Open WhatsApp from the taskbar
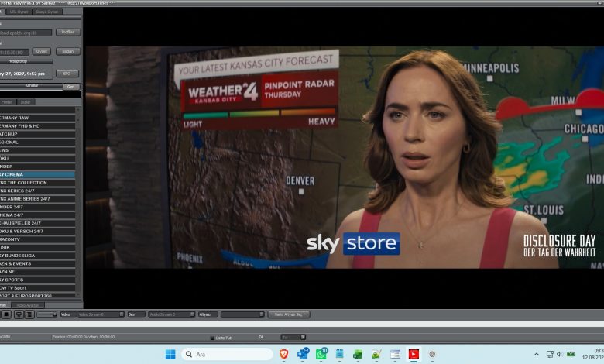Viewport: 604px width, 364px height. (x=321, y=354)
